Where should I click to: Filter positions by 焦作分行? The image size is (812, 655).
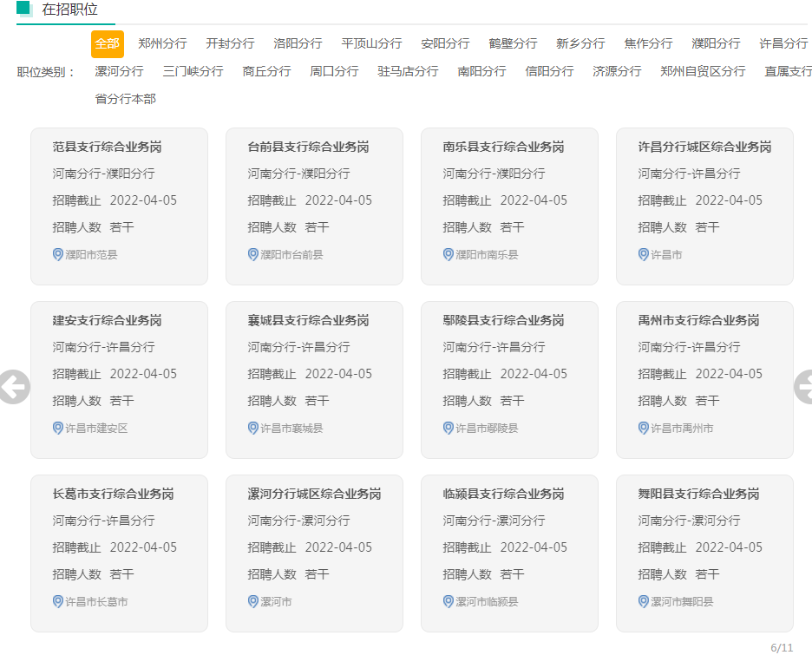click(648, 44)
